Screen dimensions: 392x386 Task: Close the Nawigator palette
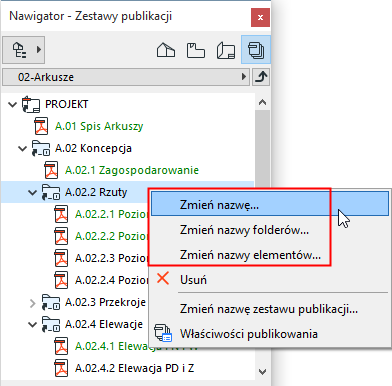pos(260,17)
